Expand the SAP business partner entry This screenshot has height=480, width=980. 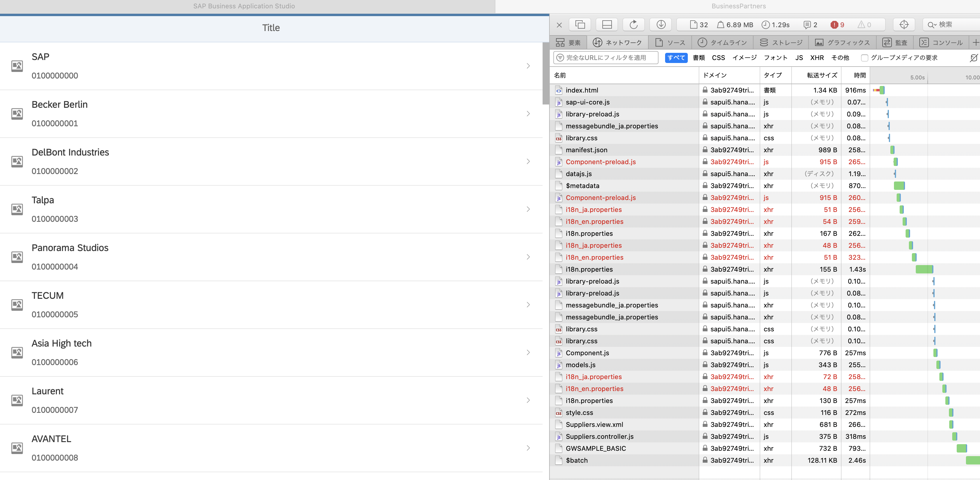(528, 66)
